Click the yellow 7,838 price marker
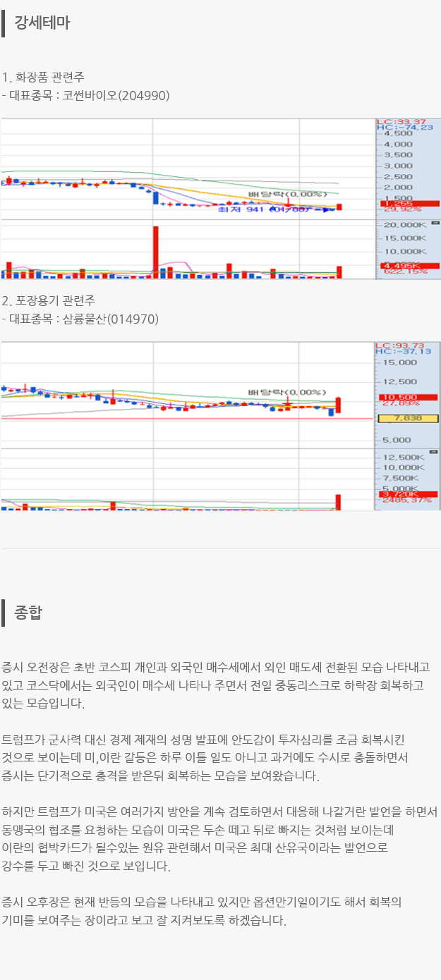The height and width of the screenshot is (980, 441). (x=409, y=418)
